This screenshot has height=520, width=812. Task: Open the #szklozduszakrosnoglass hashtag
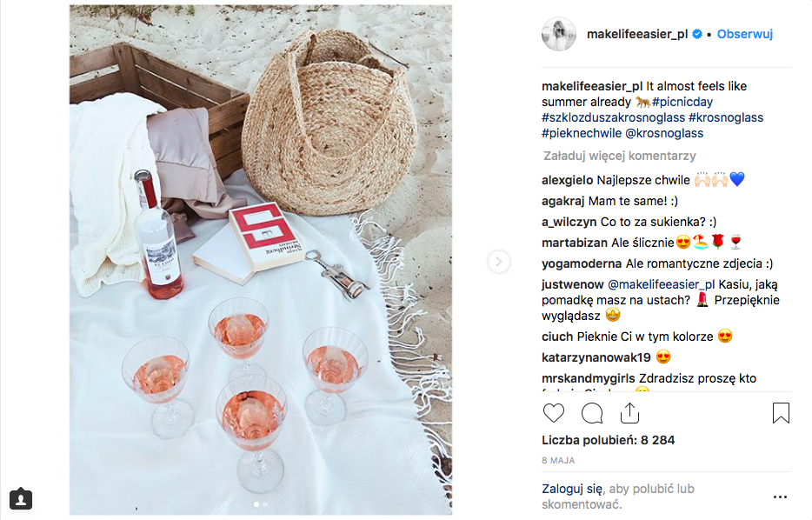(613, 117)
